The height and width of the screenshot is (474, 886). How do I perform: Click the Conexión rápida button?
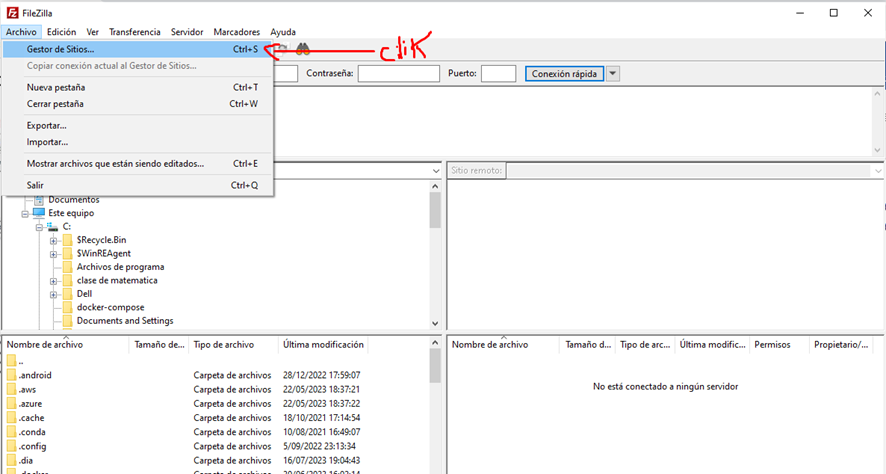pyautogui.click(x=564, y=74)
